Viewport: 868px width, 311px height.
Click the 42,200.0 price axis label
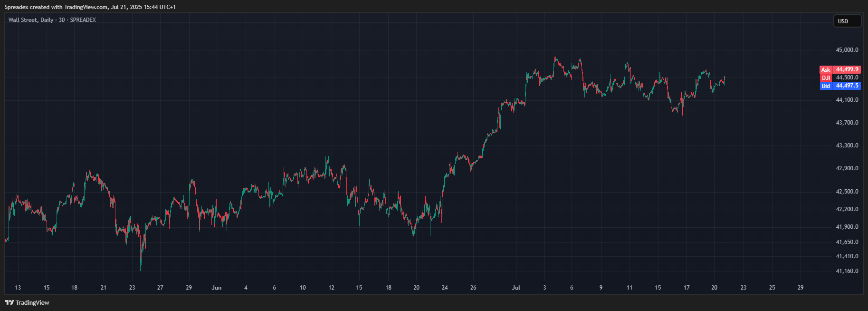(847, 209)
